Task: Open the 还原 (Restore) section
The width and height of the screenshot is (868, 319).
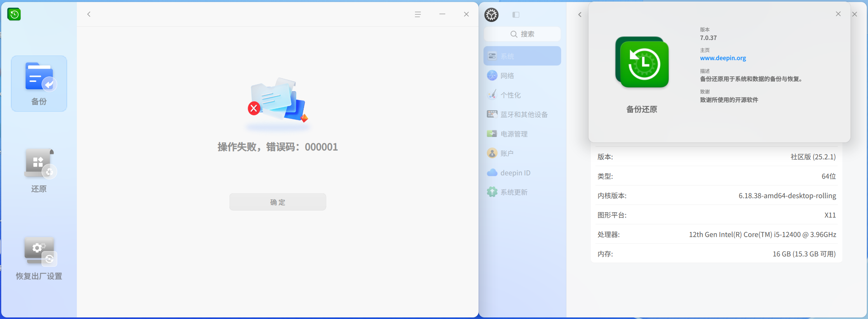Action: [x=39, y=171]
